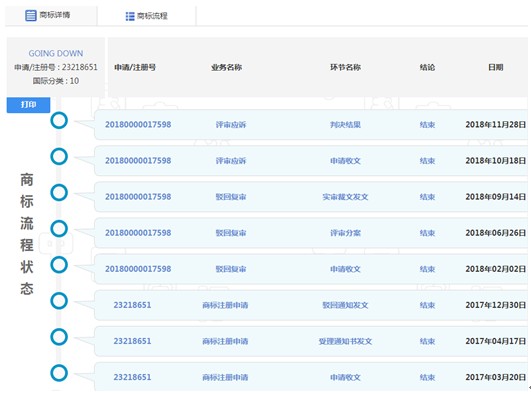This screenshot has height=394, width=531.
Task: Click the 申请/注册号：23218651 info line
Action: [x=56, y=67]
